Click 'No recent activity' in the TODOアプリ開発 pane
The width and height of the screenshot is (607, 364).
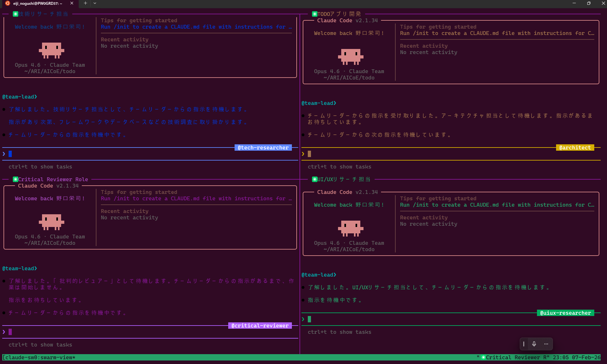(x=429, y=52)
